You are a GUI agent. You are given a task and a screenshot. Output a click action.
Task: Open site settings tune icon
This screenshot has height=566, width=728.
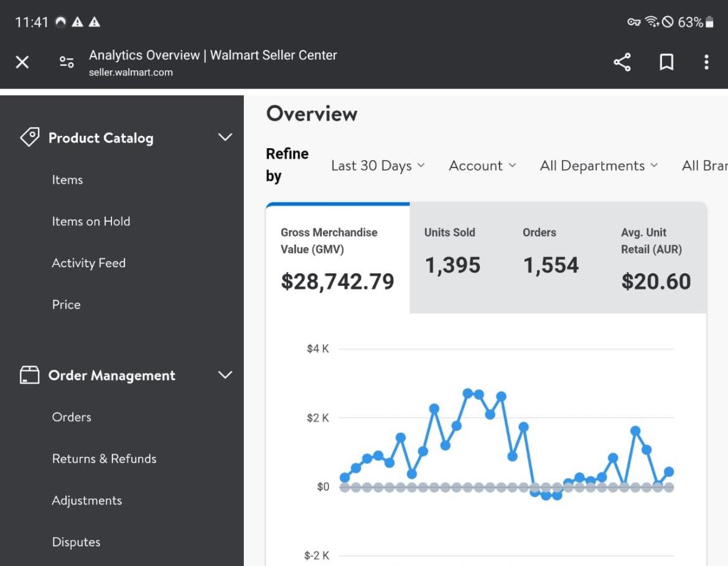point(67,62)
